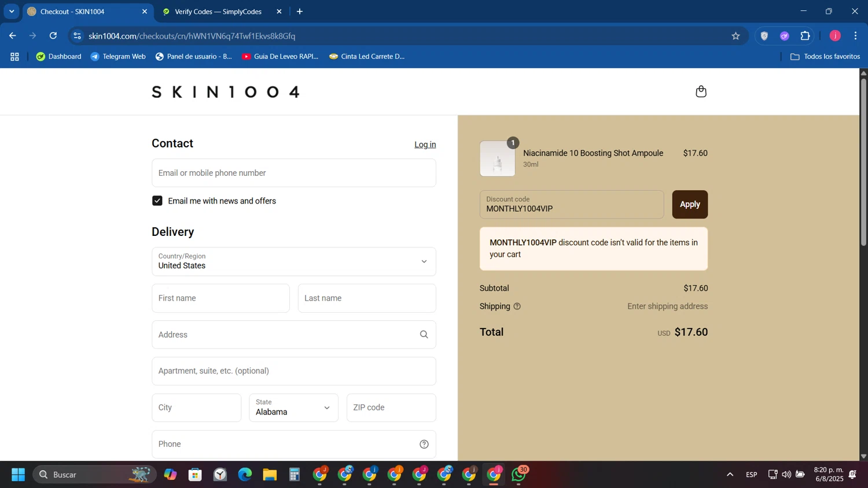View site information icon in address bar
This screenshot has height=488, width=868.
(78, 36)
